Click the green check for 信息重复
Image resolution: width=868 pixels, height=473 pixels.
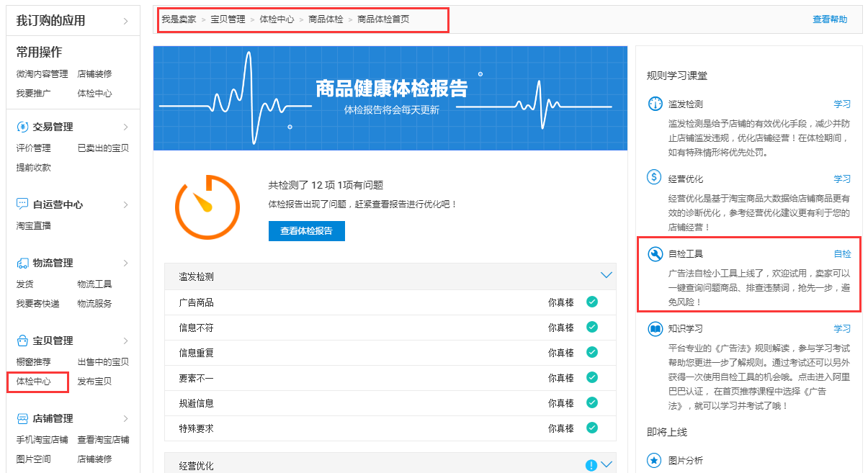point(592,352)
